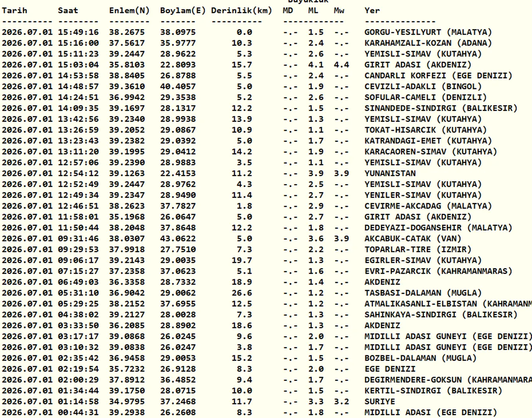This screenshot has height=418, width=532.
Task: Click the MD magnitude column header
Action: (288, 10)
